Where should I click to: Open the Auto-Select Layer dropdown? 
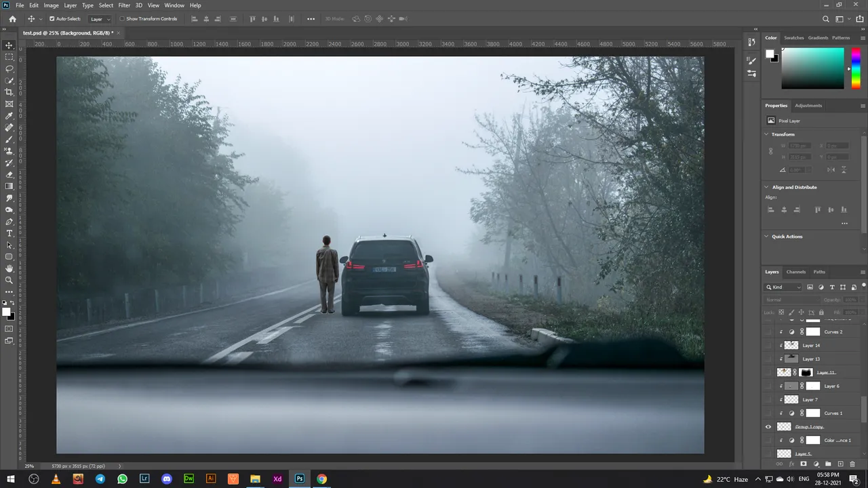click(x=100, y=19)
